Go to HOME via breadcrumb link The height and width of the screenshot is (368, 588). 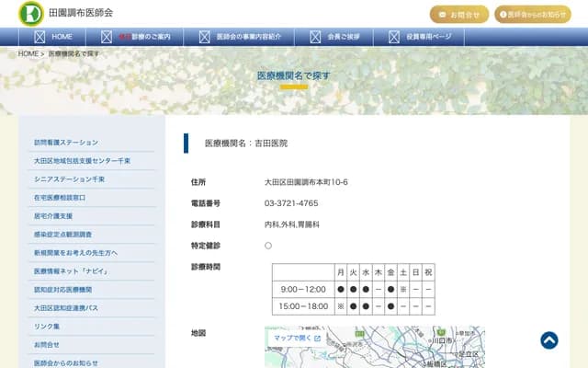pos(28,54)
